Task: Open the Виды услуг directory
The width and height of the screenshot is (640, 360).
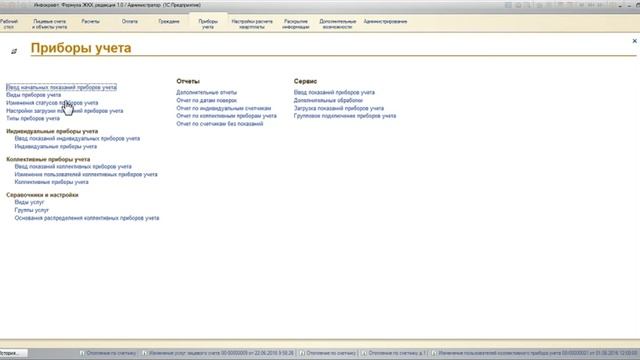Action: tap(29, 202)
